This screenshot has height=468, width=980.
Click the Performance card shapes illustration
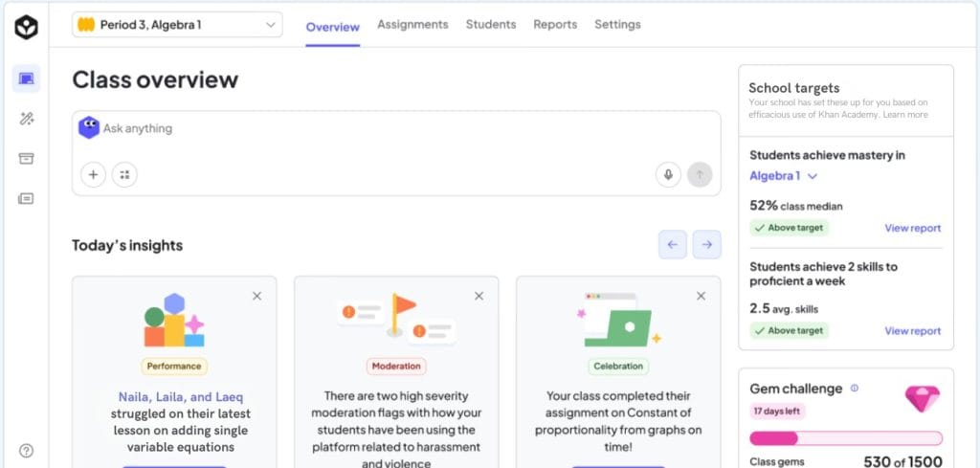click(174, 320)
